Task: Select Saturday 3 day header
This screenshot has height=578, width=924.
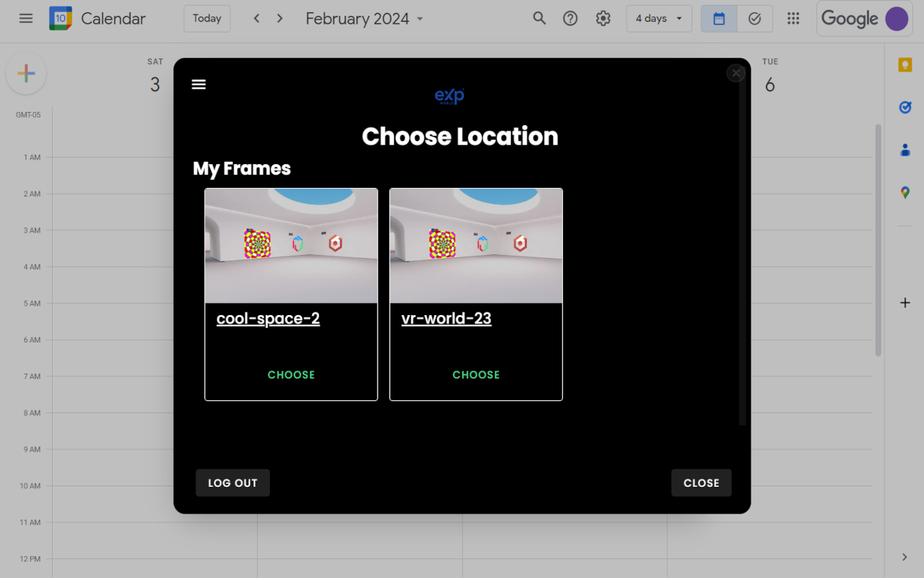Action: (155, 77)
